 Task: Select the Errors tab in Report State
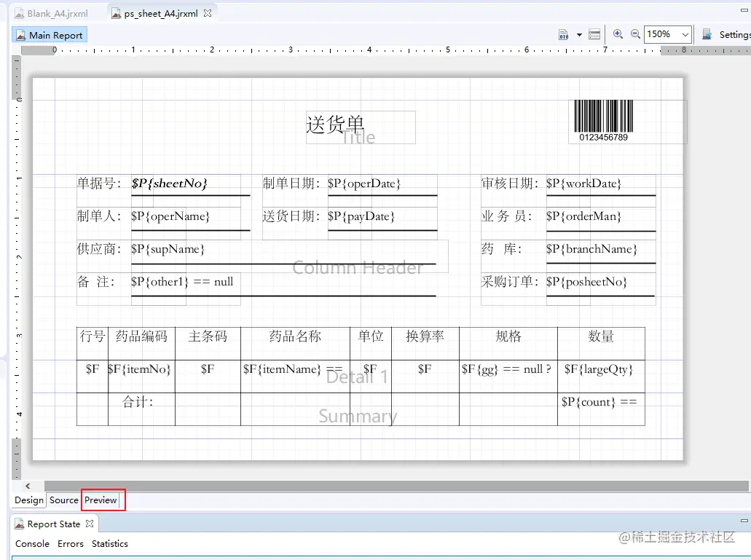pyautogui.click(x=70, y=544)
